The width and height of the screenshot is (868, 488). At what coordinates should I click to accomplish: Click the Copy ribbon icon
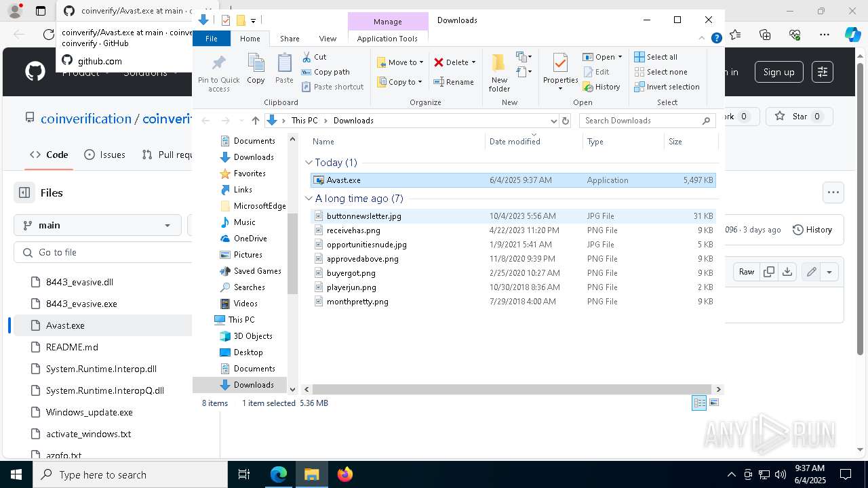(256, 68)
